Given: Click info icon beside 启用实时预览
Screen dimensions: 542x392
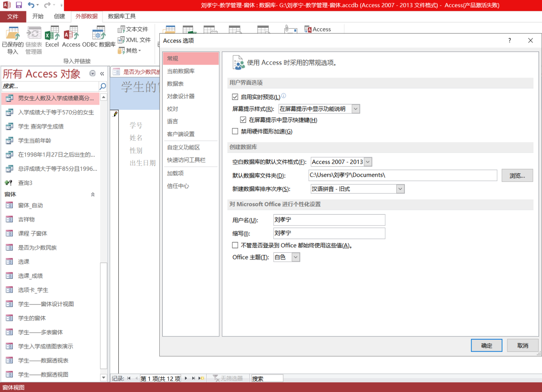Looking at the screenshot, I should click(x=284, y=96).
